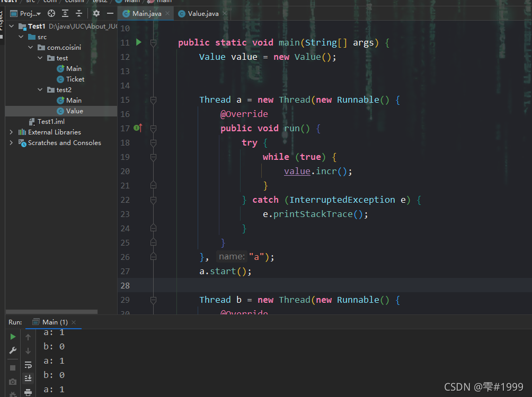Click the Stop button in Run panel
The image size is (532, 397).
[13, 368]
